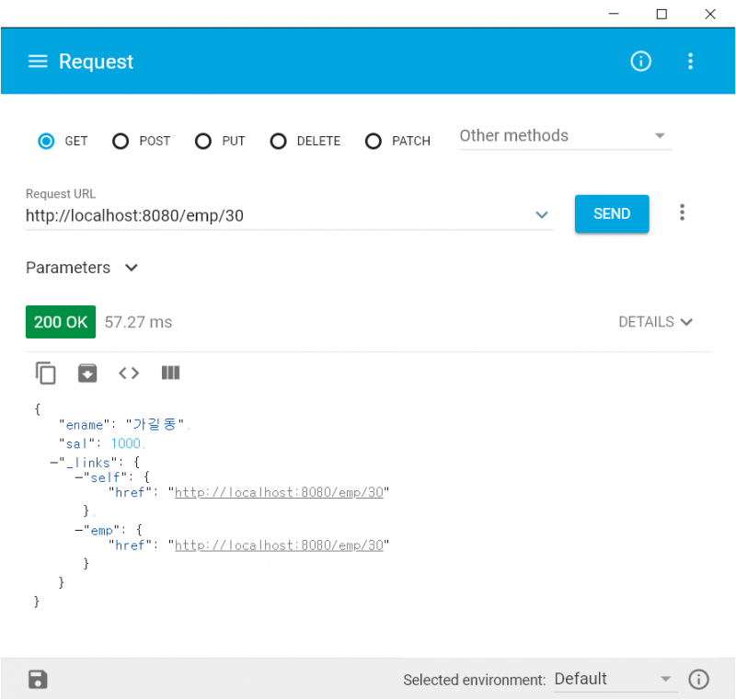The image size is (736, 700).
Task: Click the save request floppy icon
Action: tap(38, 679)
